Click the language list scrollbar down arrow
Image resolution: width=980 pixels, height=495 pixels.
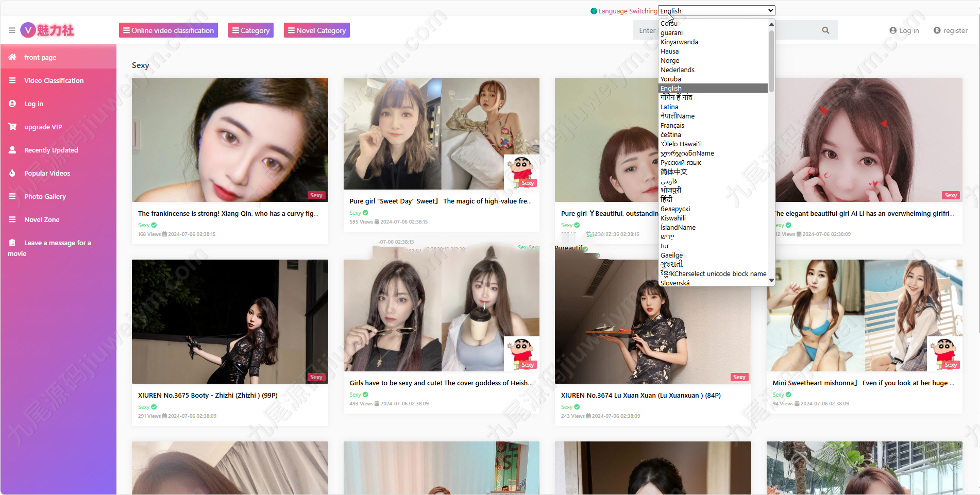tap(771, 281)
